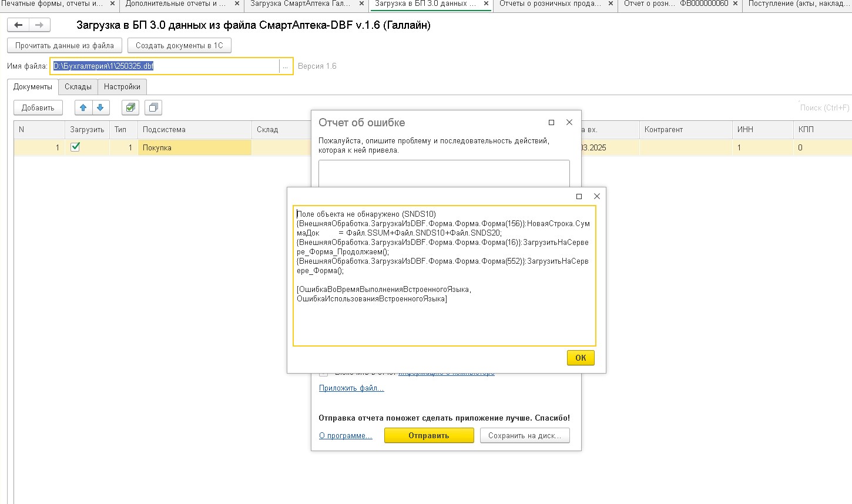
Task: Confirm error message with OK button
Action: point(581,358)
